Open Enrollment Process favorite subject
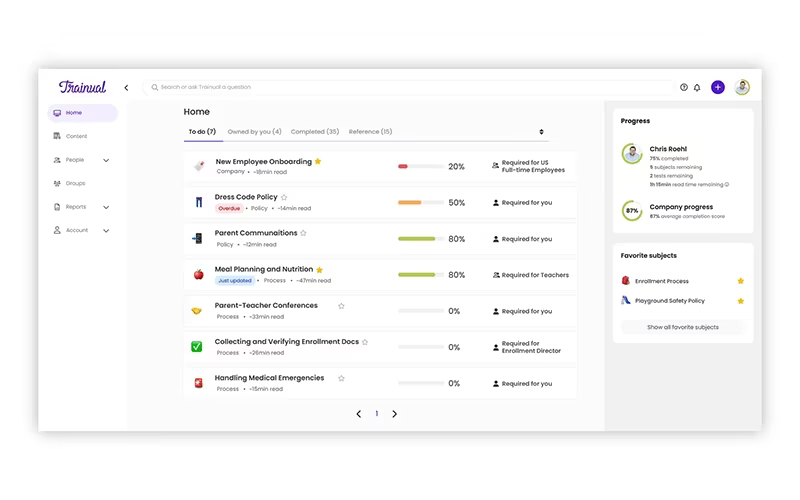 point(661,281)
